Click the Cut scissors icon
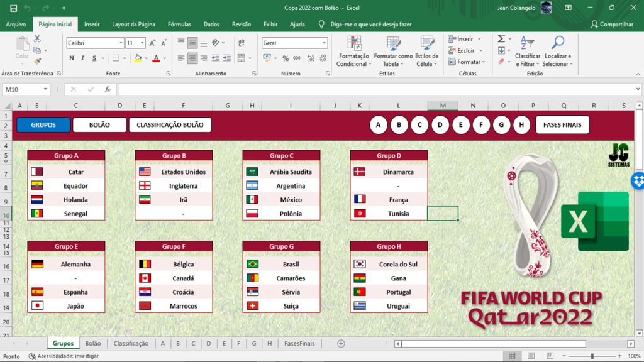 [x=37, y=38]
